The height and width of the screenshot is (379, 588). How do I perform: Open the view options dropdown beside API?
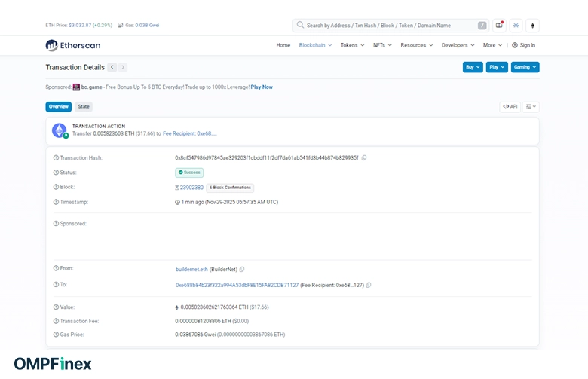(531, 107)
